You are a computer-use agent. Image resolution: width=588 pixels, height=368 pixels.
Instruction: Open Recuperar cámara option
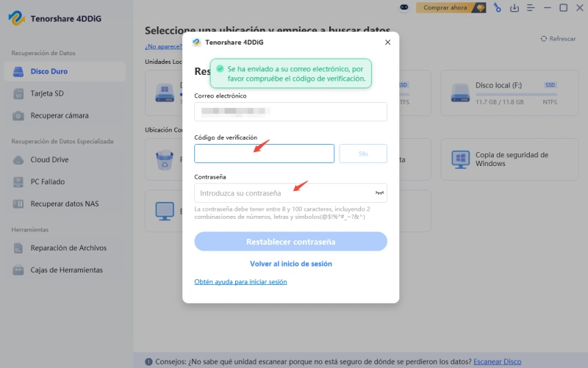[65, 115]
